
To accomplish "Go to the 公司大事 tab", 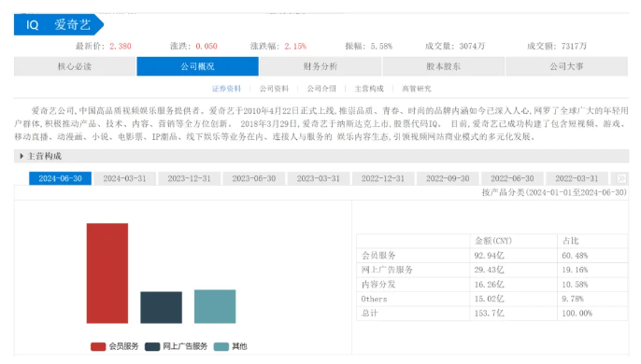I will point(566,66).
